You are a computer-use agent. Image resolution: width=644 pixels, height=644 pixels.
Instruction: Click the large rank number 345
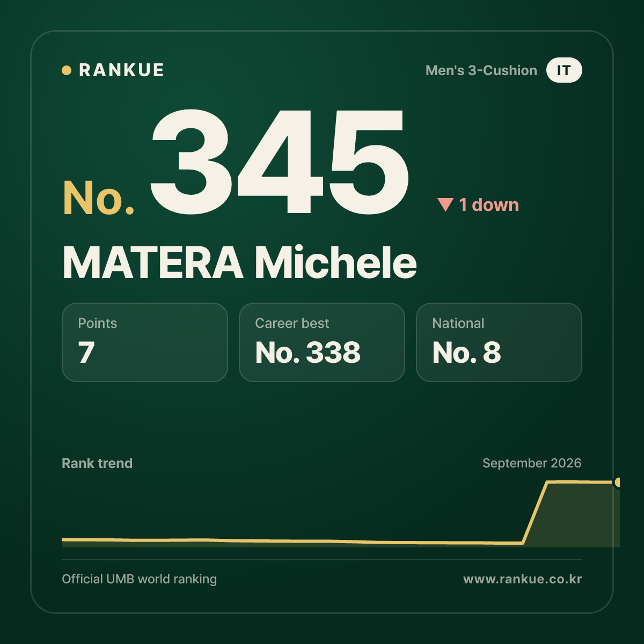pos(279,161)
